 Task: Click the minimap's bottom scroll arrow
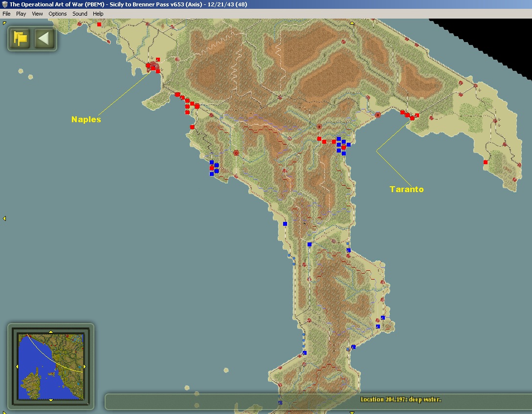[x=51, y=400]
